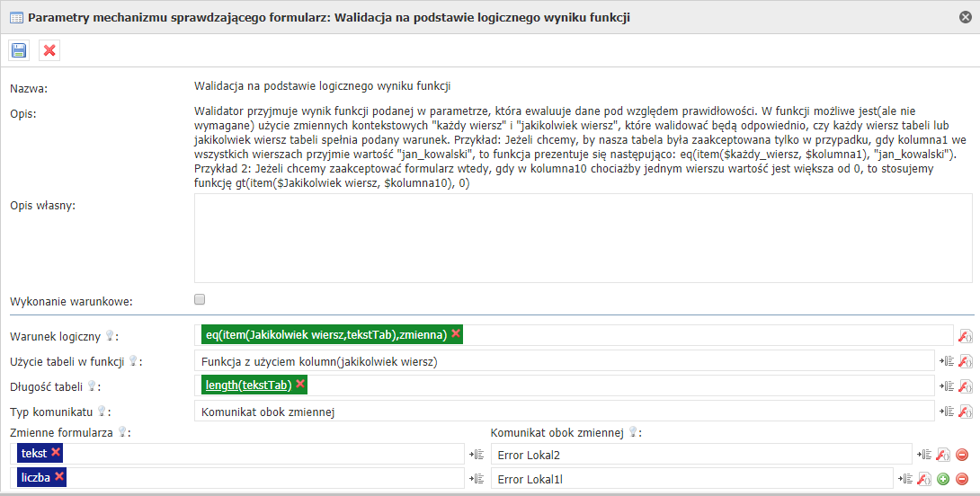Open function editor icon for Długość tabeli
The image size is (980, 496).
coord(966,386)
